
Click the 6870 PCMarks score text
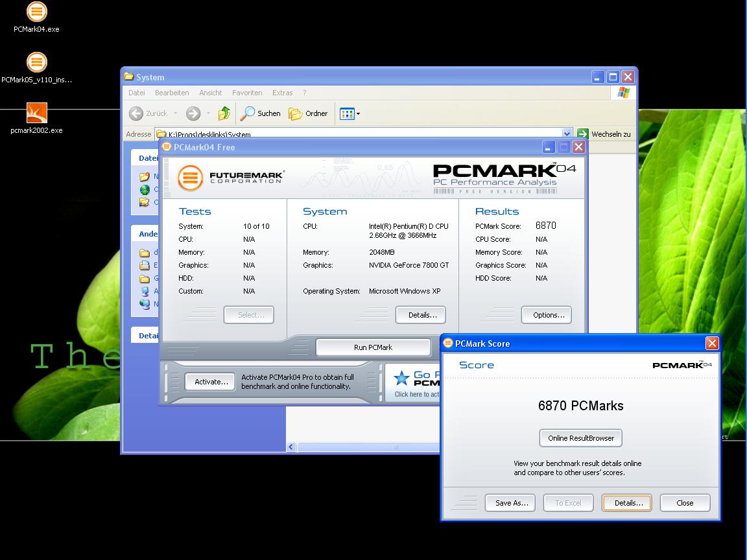pyautogui.click(x=581, y=406)
